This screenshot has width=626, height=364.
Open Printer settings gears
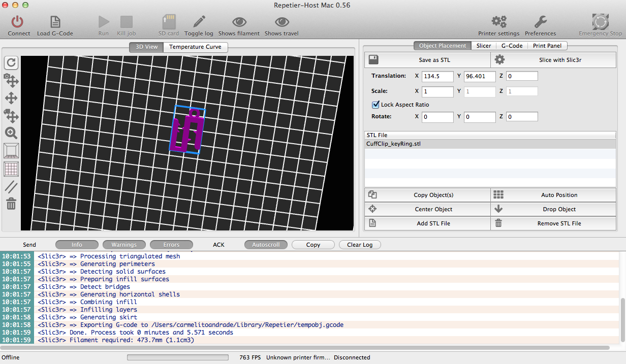(499, 22)
